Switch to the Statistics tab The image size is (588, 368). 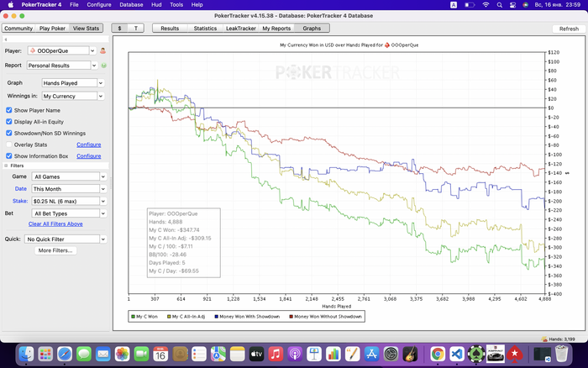(x=205, y=28)
